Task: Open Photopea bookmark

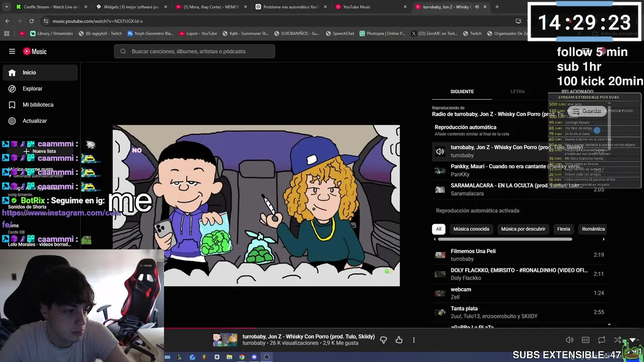Action: (382, 34)
